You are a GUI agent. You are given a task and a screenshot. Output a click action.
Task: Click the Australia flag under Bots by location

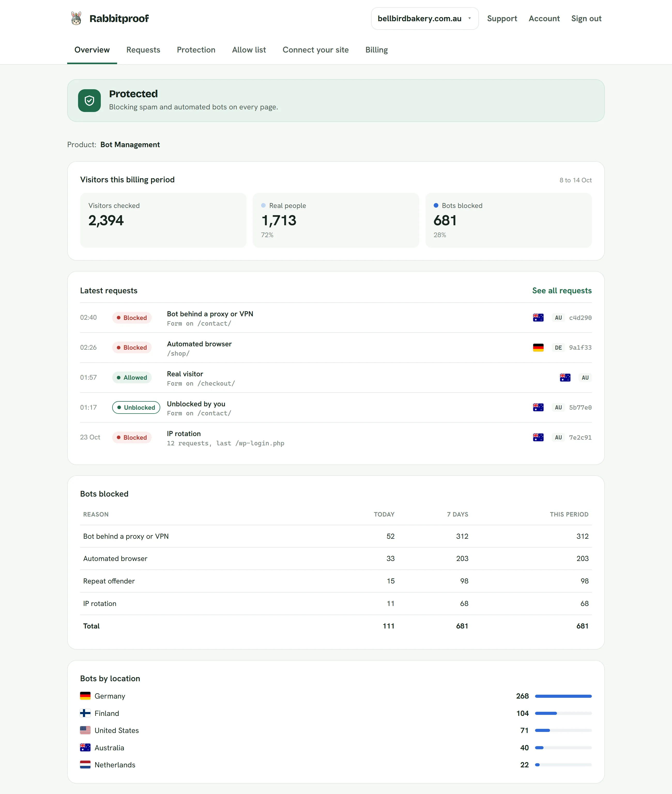tap(85, 747)
